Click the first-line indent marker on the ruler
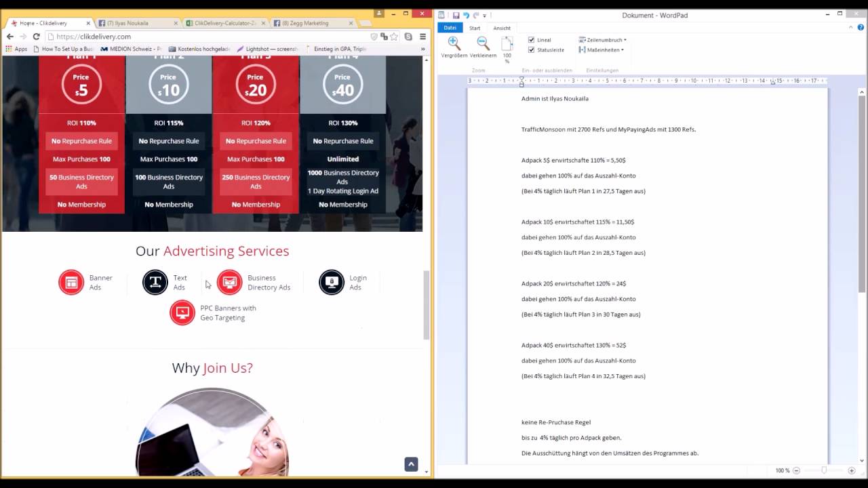 tap(521, 78)
